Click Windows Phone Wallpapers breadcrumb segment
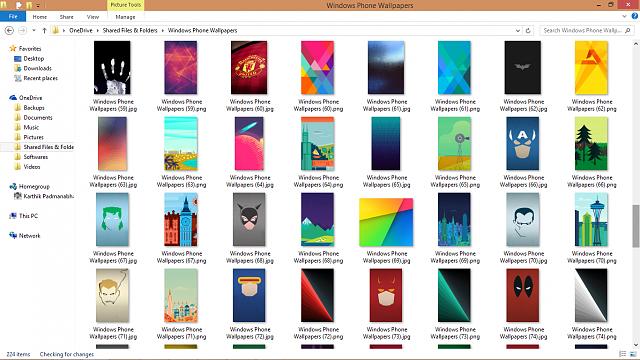The width and height of the screenshot is (640, 360). point(202,31)
